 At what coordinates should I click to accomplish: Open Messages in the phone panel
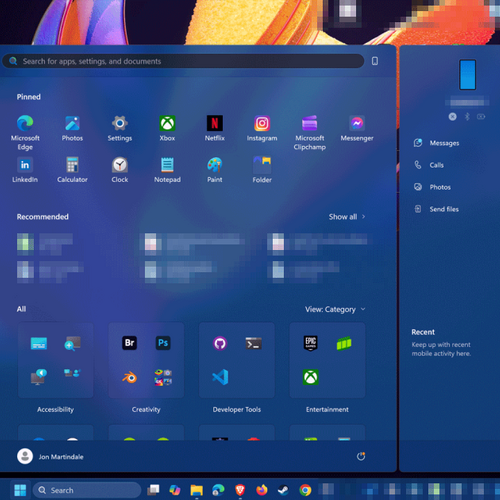(x=437, y=143)
